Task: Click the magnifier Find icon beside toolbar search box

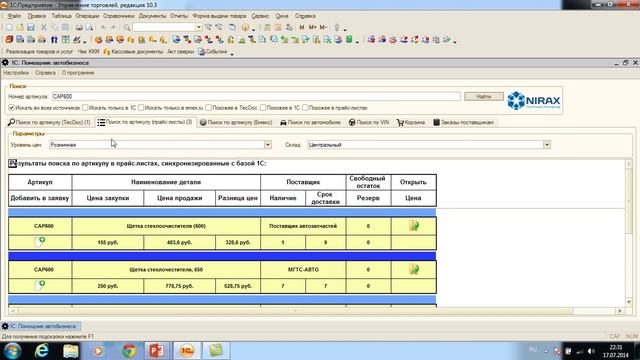Action: pos(127,27)
